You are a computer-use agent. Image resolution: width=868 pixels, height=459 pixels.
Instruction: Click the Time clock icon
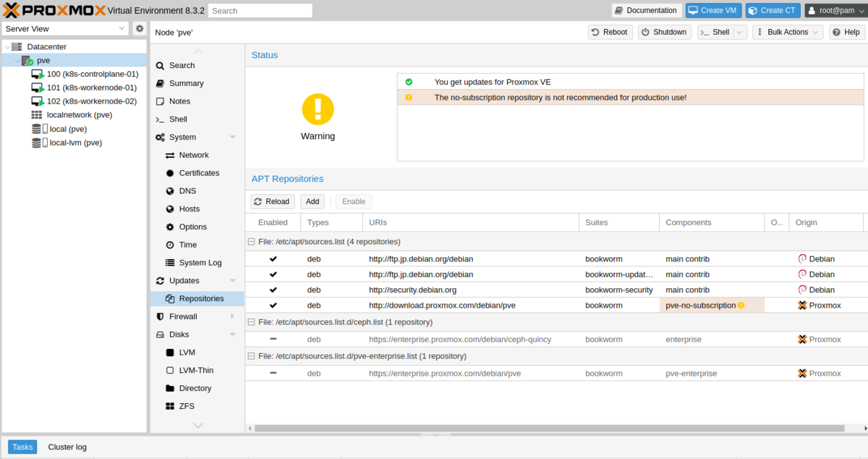pos(170,245)
